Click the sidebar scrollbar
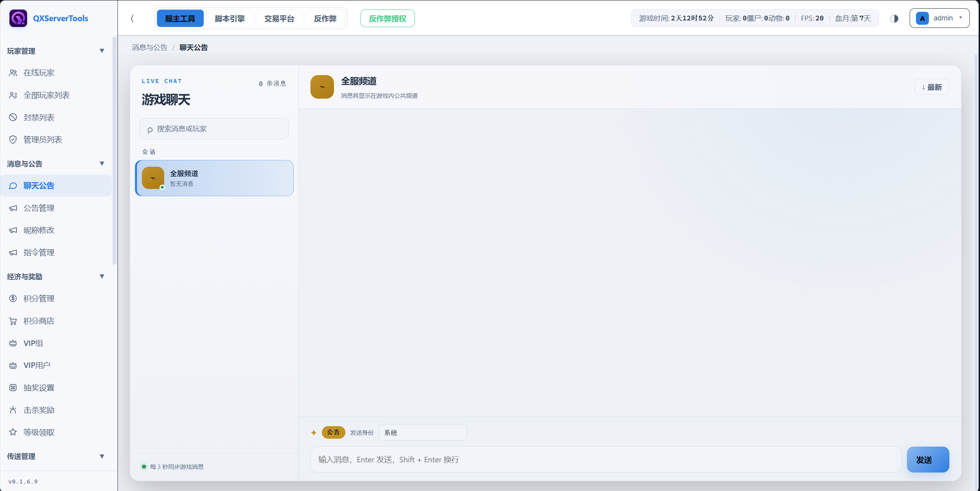This screenshot has width=980, height=491. (114, 151)
